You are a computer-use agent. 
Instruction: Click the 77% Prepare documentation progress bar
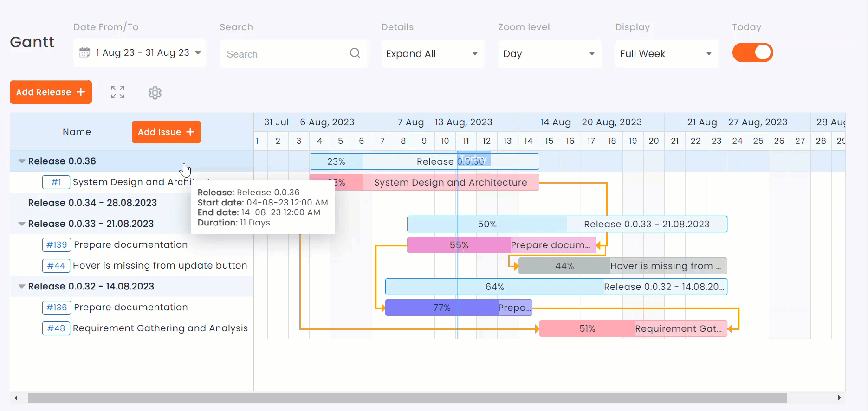pyautogui.click(x=441, y=308)
